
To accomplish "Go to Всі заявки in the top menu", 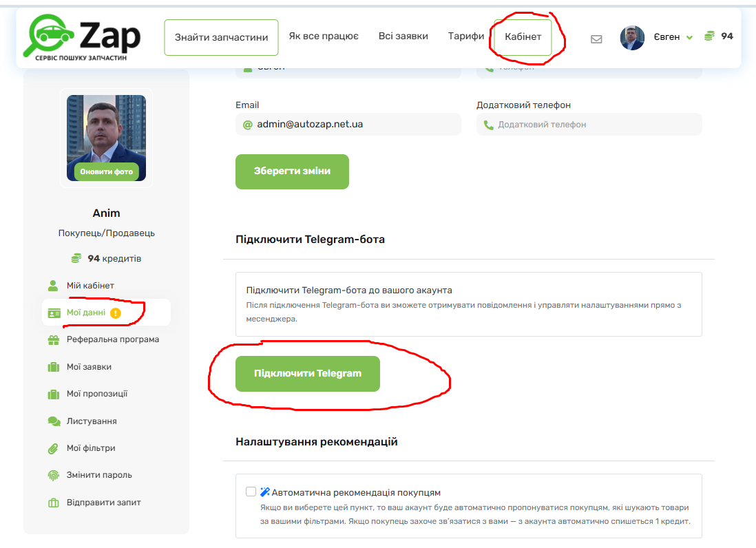I will click(403, 36).
